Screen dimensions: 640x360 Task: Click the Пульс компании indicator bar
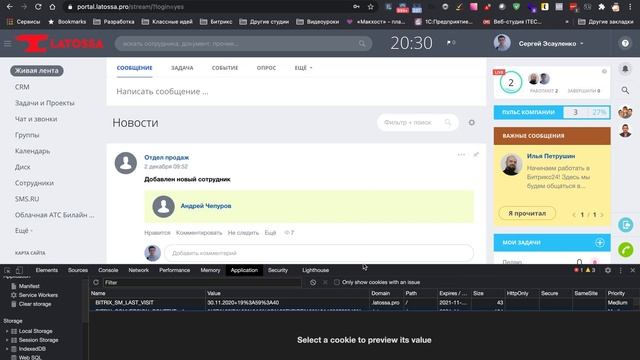click(x=552, y=112)
